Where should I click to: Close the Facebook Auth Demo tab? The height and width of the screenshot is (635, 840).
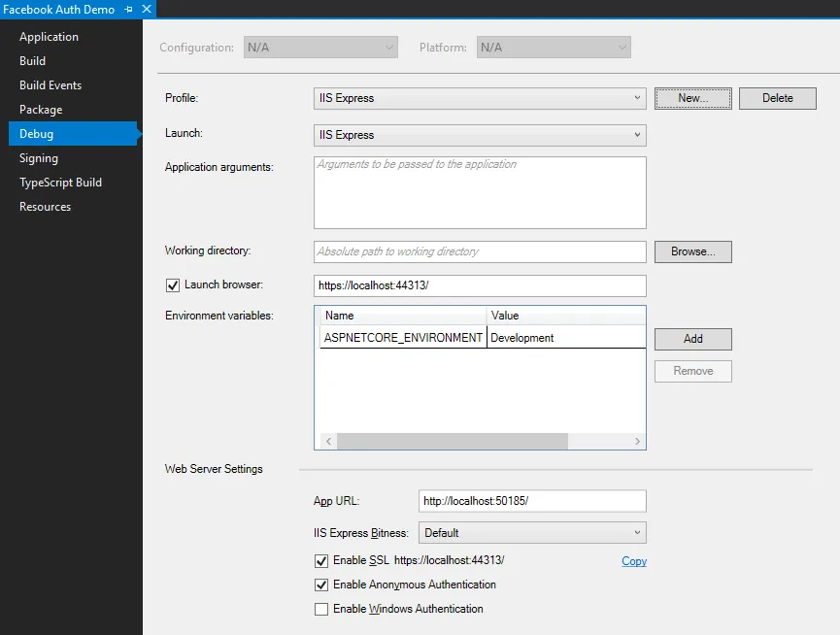click(x=147, y=9)
